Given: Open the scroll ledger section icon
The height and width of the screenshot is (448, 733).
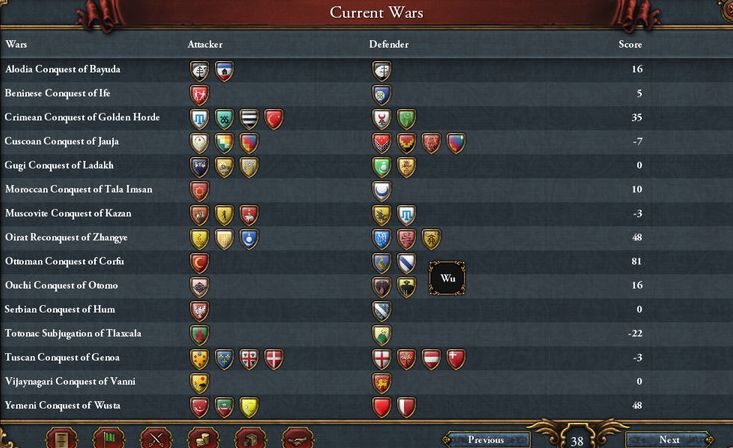Looking at the screenshot, I should pos(62,439).
